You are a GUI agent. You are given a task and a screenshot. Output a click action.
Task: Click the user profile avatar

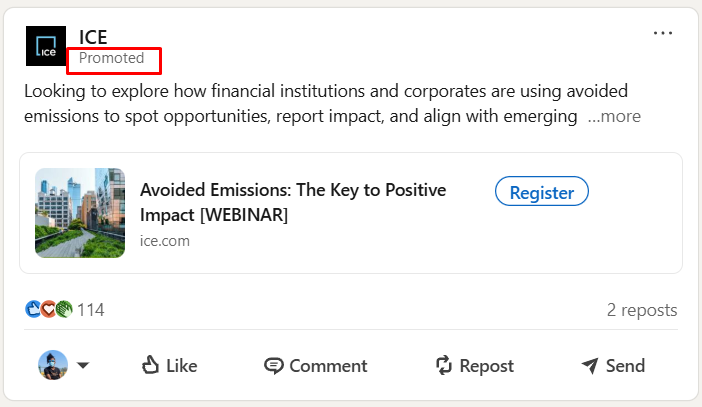pyautogui.click(x=53, y=365)
